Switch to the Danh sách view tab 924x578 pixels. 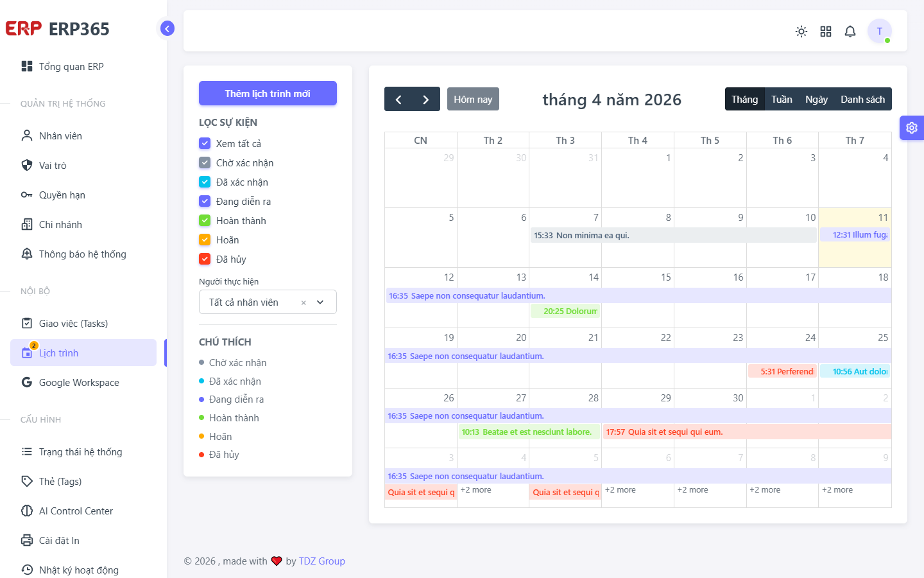coord(862,99)
